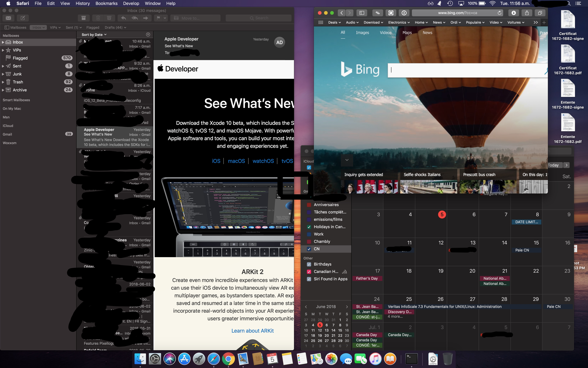
Task: Open the Electronics bookmarks folder
Action: [399, 22]
